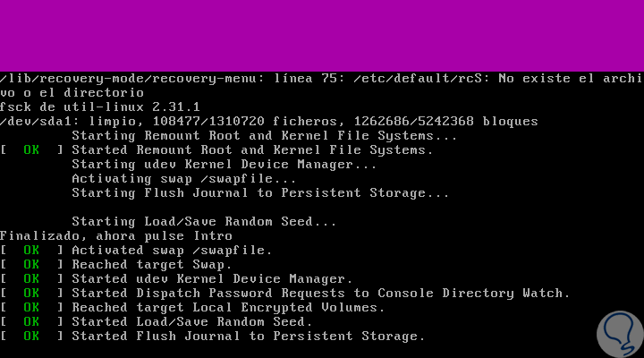
Task: Select OK marker beside Started udev Kernel
Action: [x=31, y=279]
